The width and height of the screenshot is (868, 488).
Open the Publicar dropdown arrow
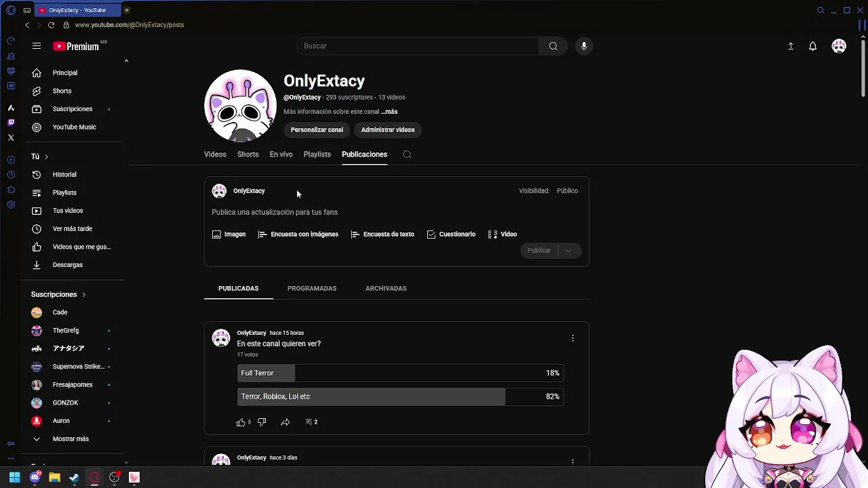pos(568,251)
